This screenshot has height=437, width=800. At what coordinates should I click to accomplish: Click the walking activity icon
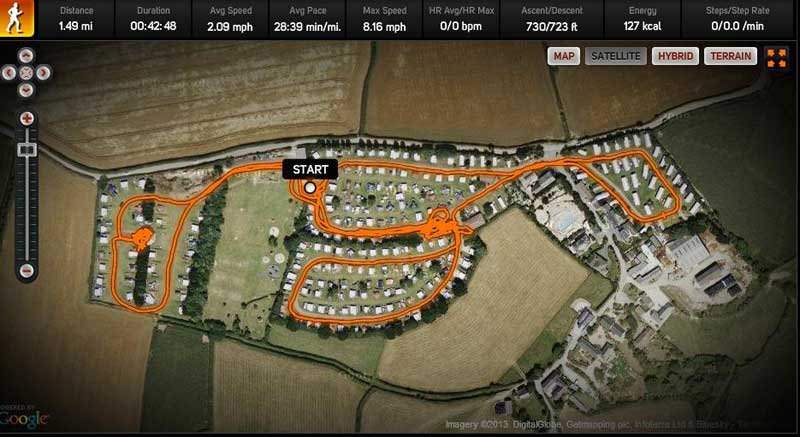click(x=17, y=18)
